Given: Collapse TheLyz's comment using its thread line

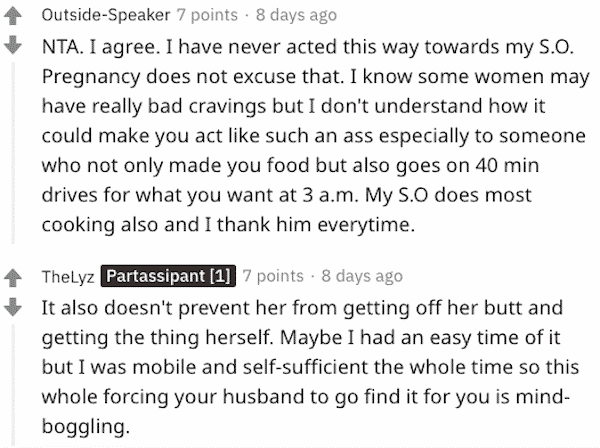Looking at the screenshot, I should click(x=13, y=384).
